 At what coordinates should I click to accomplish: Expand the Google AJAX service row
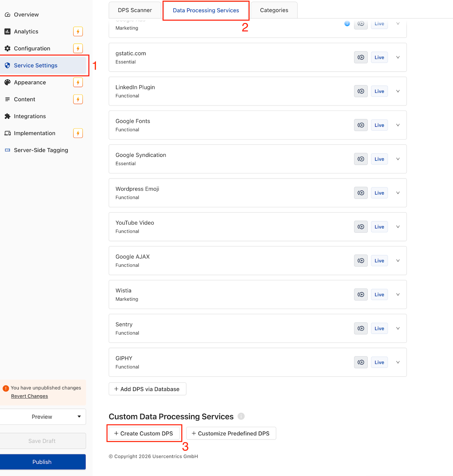398,261
